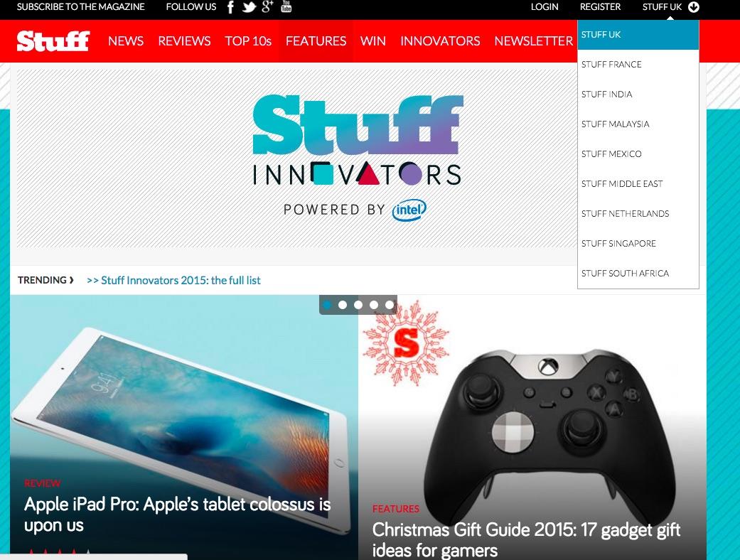The width and height of the screenshot is (740, 560).
Task: Click the Intel logo in banner
Action: click(x=409, y=210)
